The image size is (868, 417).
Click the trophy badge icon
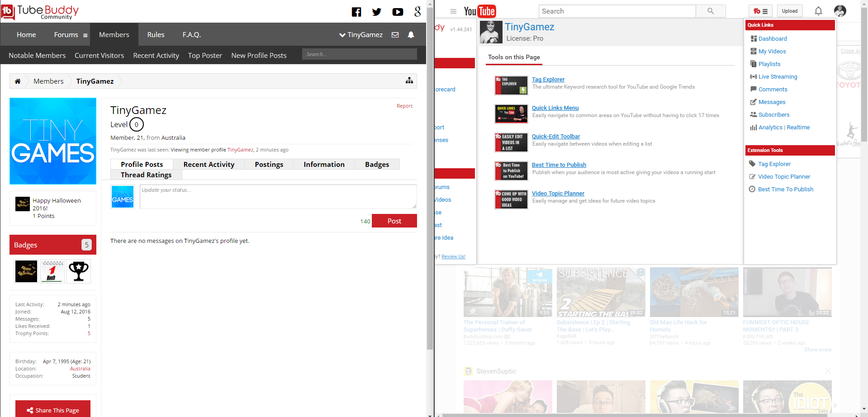click(79, 271)
